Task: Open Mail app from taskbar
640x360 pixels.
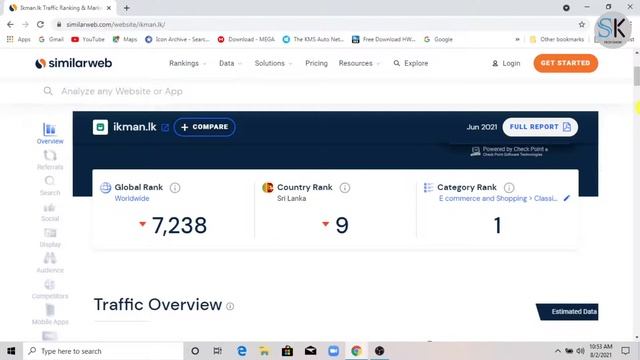Action: pyautogui.click(x=311, y=351)
